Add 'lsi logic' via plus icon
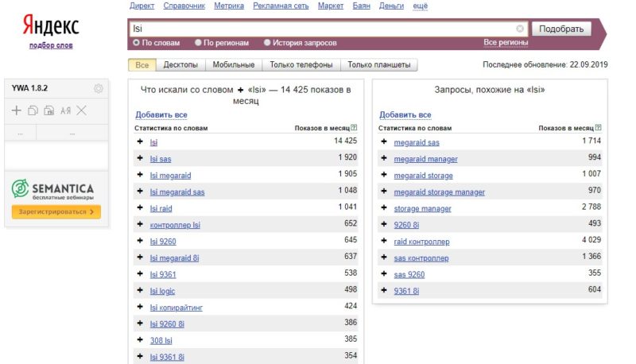The height and width of the screenshot is (364, 636). point(140,290)
